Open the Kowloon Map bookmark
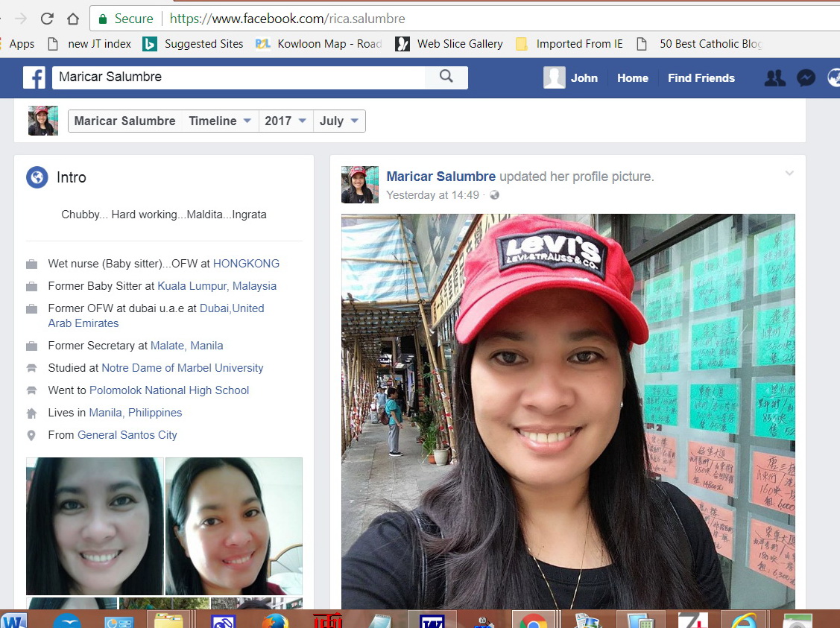This screenshot has height=628, width=840. click(319, 44)
